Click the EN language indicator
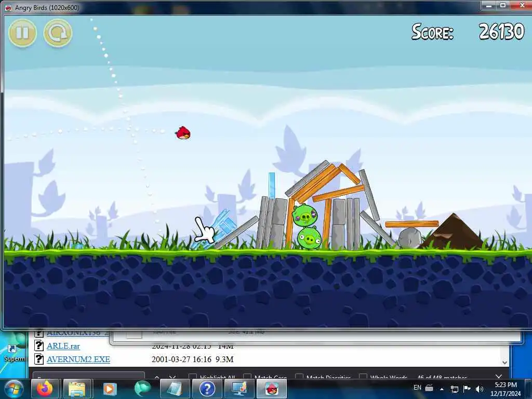Viewport: 532px width, 399px height. point(417,388)
